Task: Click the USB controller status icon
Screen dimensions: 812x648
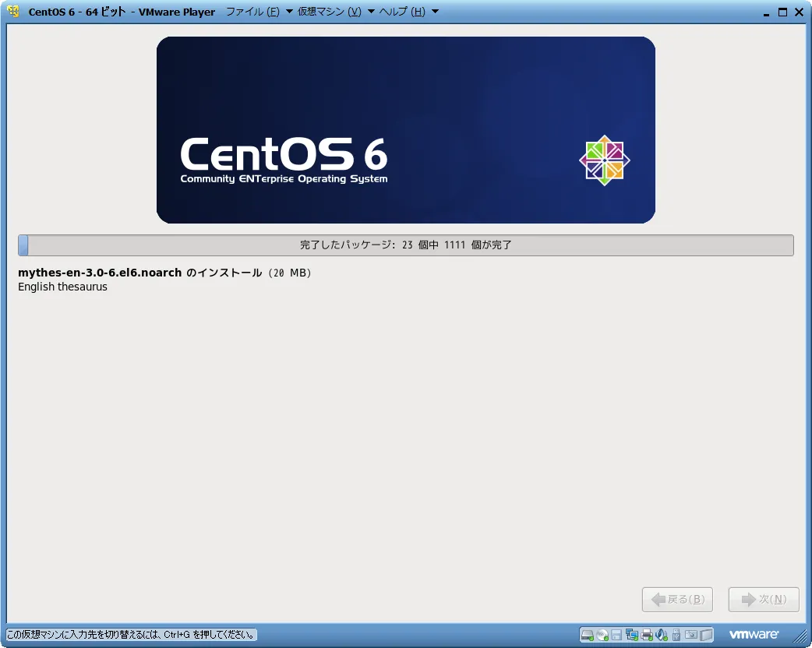Action: pos(676,634)
